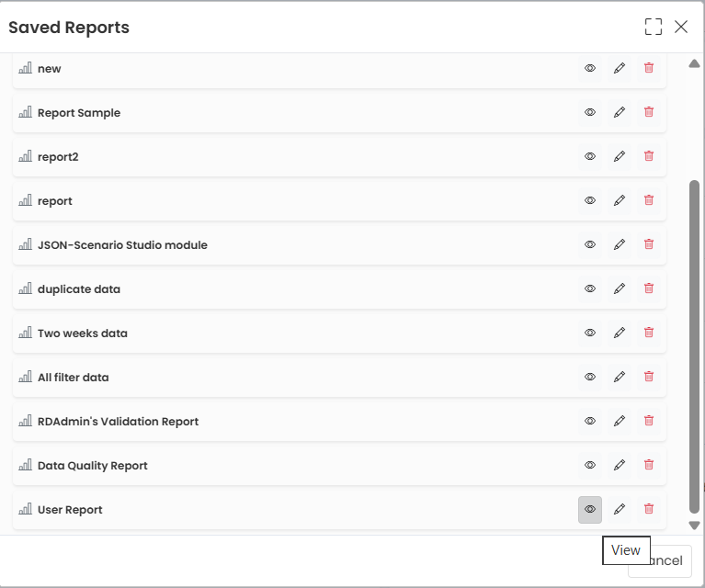View the Report Sample report
705x588 pixels.
tap(590, 112)
